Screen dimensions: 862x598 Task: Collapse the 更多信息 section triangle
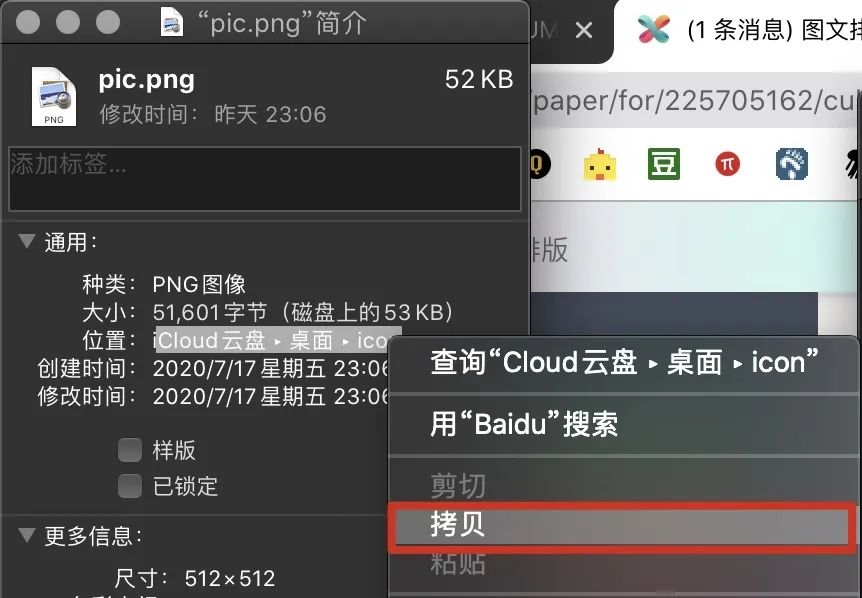(27, 535)
